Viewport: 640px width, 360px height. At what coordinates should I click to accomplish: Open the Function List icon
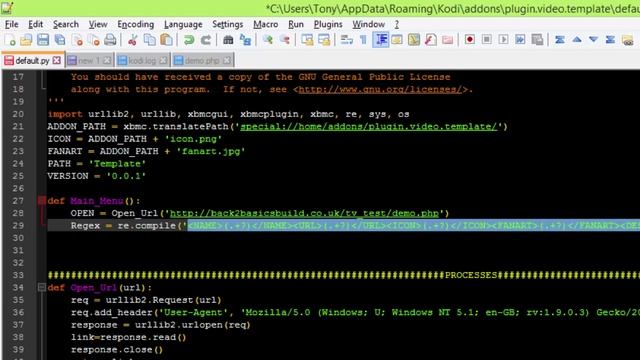[431, 40]
